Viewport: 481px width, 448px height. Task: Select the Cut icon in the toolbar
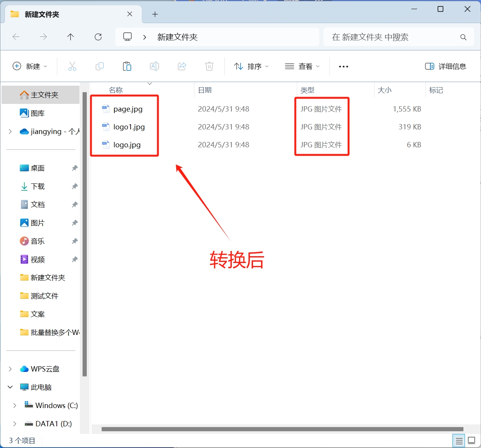(x=72, y=66)
